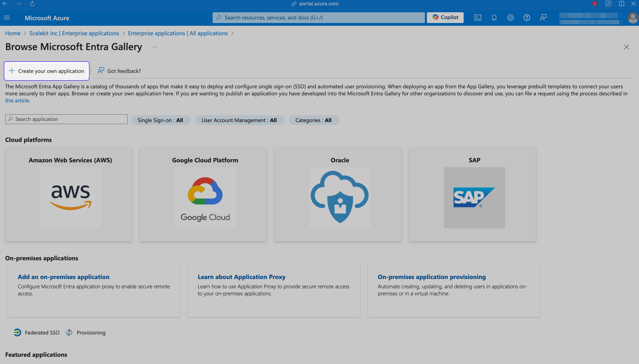Click the Add an on-premises application link
Image resolution: width=639 pixels, height=364 pixels.
(64, 276)
